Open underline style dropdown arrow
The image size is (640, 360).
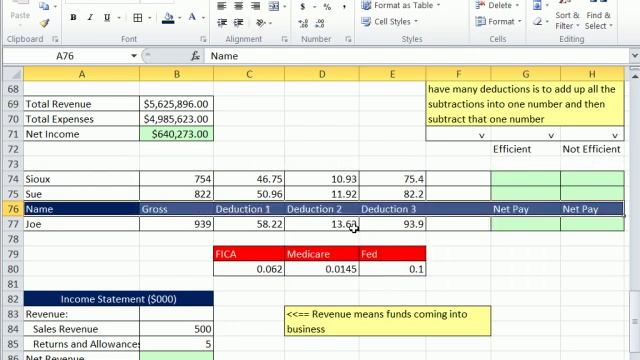point(119,18)
